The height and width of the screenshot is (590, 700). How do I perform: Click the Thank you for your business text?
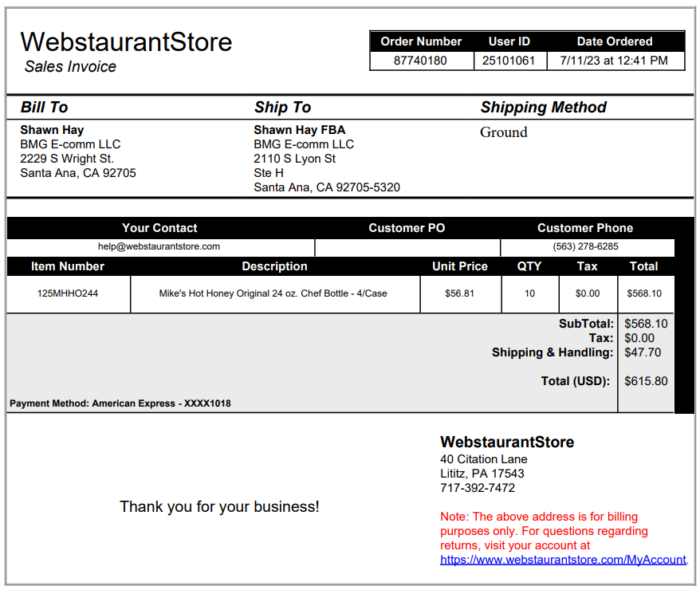tap(219, 507)
